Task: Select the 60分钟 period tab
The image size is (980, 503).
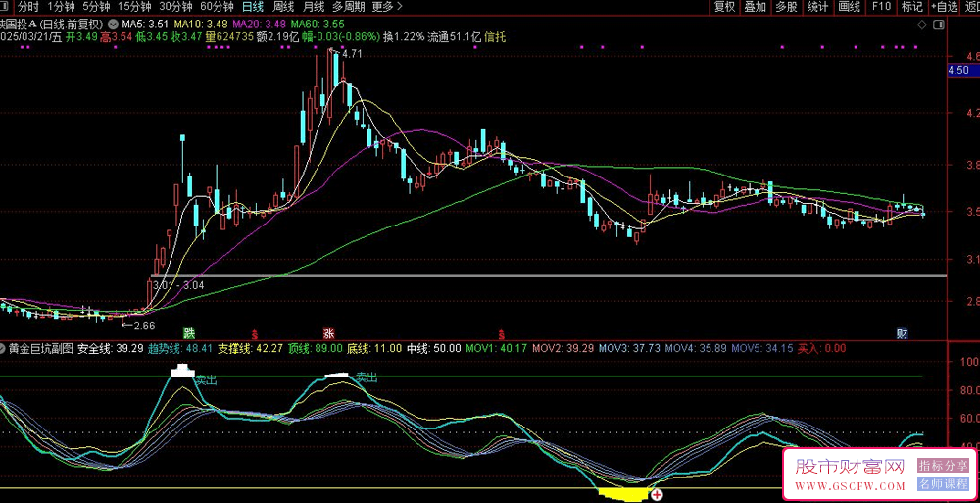Action: pyautogui.click(x=217, y=7)
